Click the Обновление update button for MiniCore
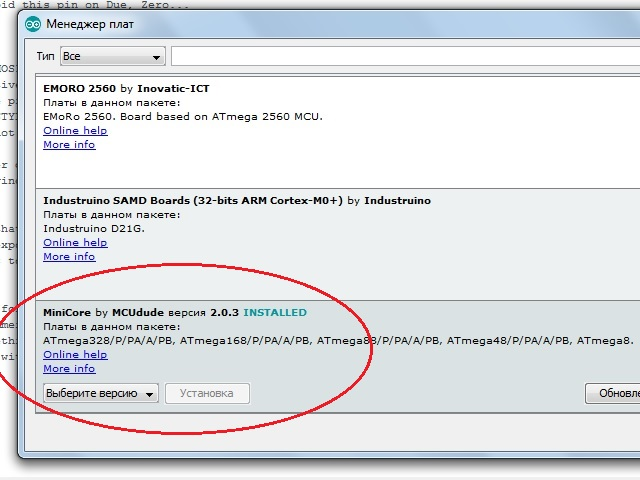Viewport: 640px width, 480px height. point(612,393)
